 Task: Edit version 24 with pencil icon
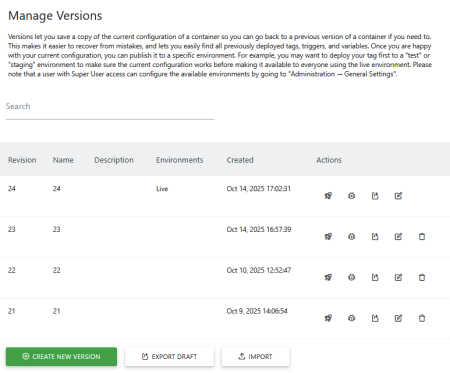click(398, 196)
